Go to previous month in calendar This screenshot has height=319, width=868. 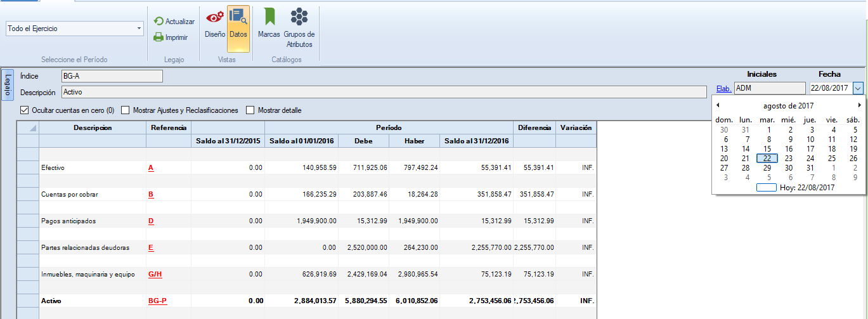coord(718,105)
